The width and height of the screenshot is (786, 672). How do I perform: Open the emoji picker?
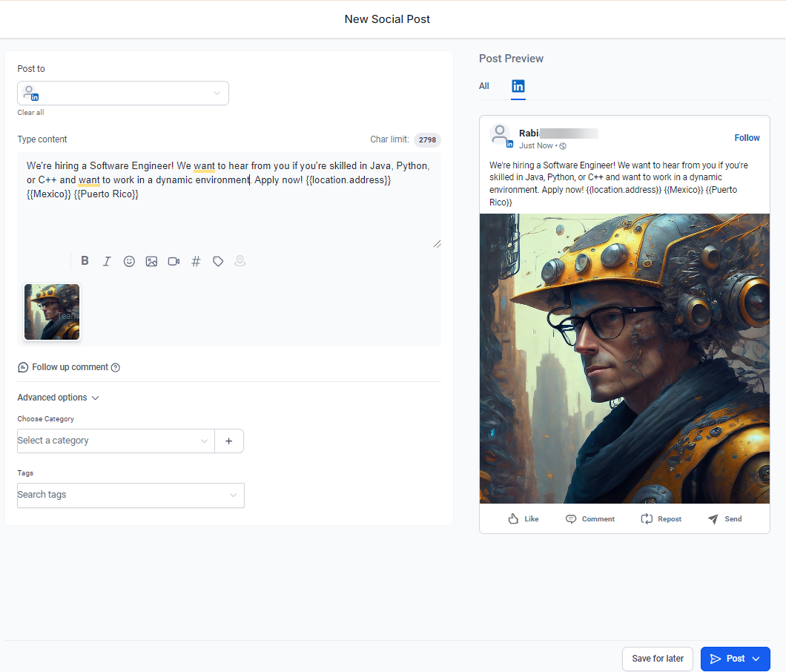[129, 261]
